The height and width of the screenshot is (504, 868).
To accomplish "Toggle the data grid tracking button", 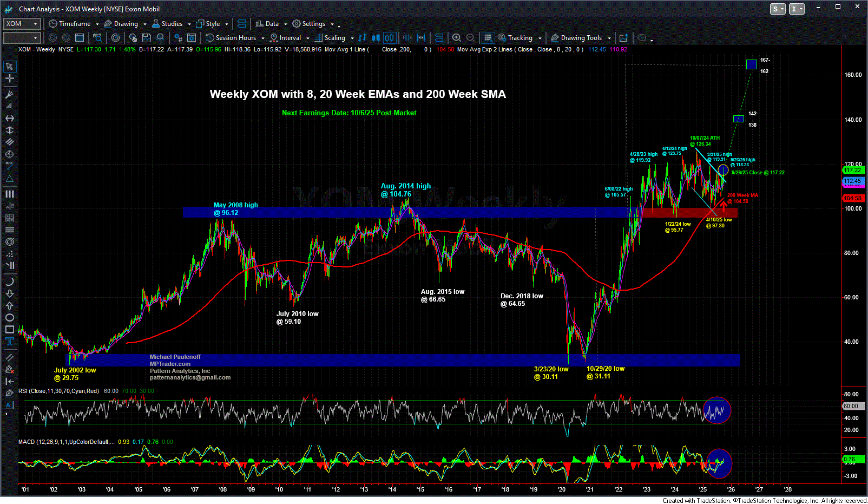I will click(x=488, y=38).
